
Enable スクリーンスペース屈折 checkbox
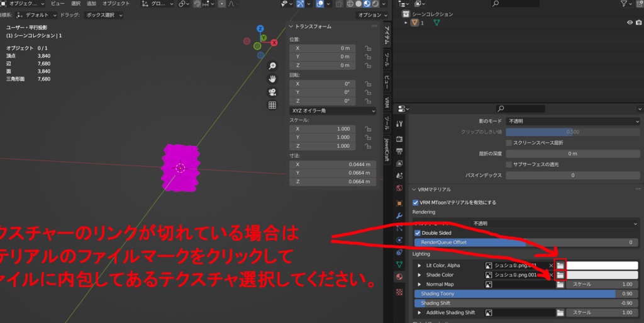pos(509,143)
